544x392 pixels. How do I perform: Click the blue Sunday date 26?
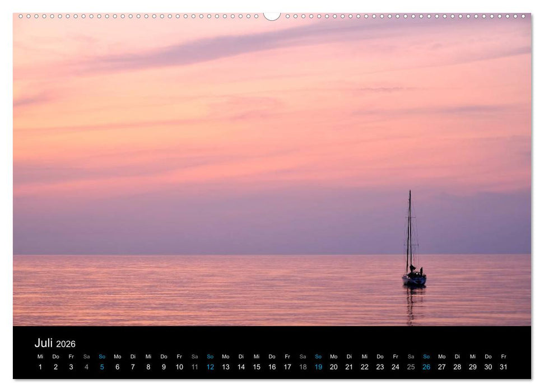(426, 367)
